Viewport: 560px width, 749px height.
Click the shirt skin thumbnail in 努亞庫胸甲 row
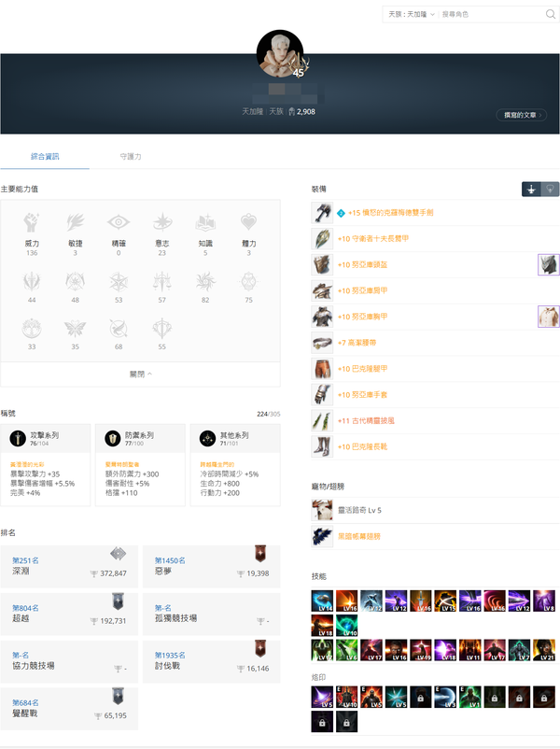tap(549, 317)
